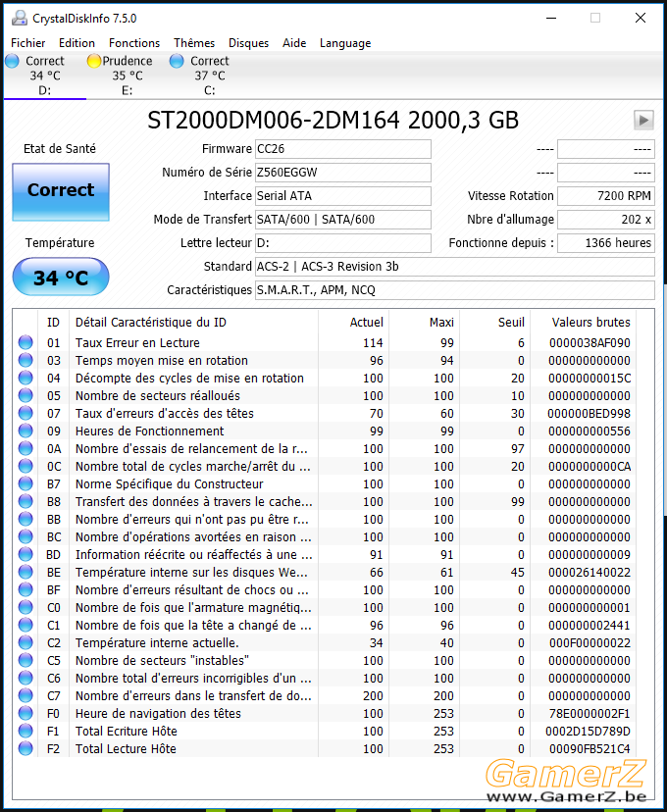Screen dimensions: 667x812
Task: Open the Aide menu
Action: [x=294, y=43]
